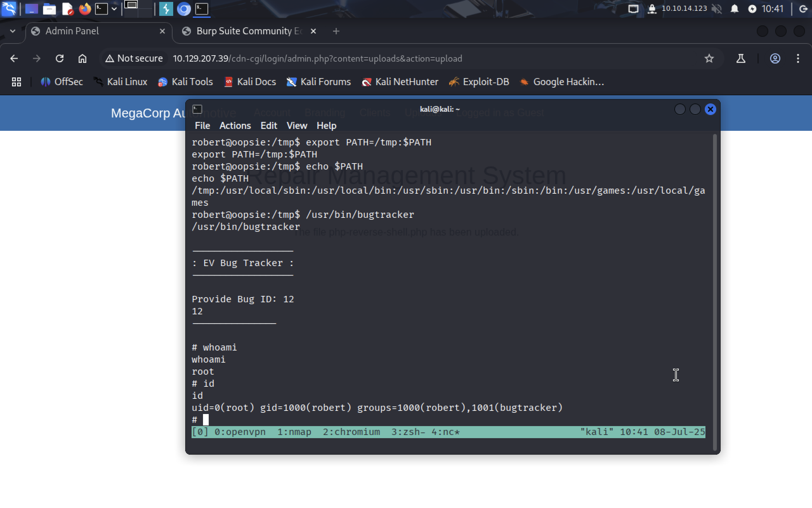Open the terminal View menu
Image resolution: width=812 pixels, height=508 pixels.
click(297, 126)
